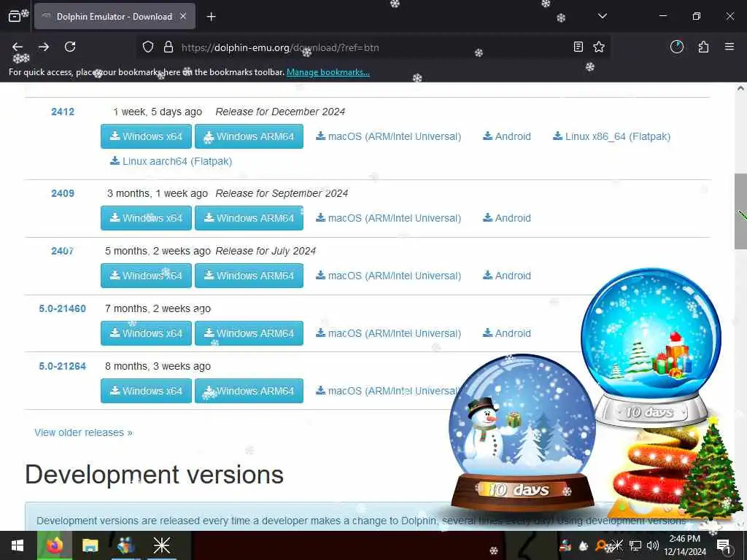The width and height of the screenshot is (747, 560).
Task: Click View older releases link
Action: pos(83,433)
